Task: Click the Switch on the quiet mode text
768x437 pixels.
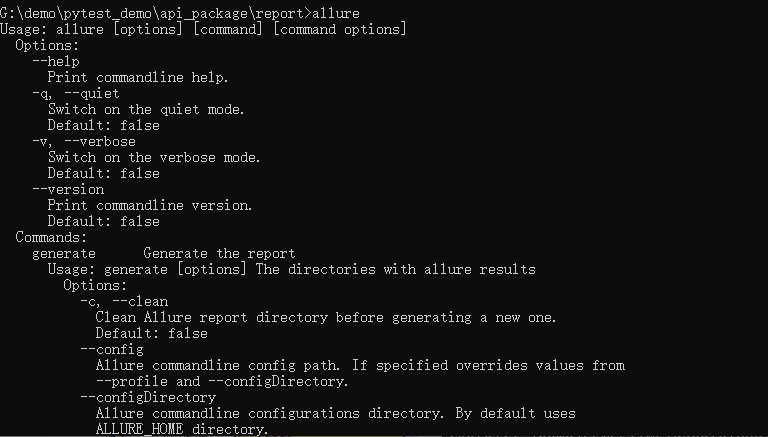Action: tap(146, 109)
